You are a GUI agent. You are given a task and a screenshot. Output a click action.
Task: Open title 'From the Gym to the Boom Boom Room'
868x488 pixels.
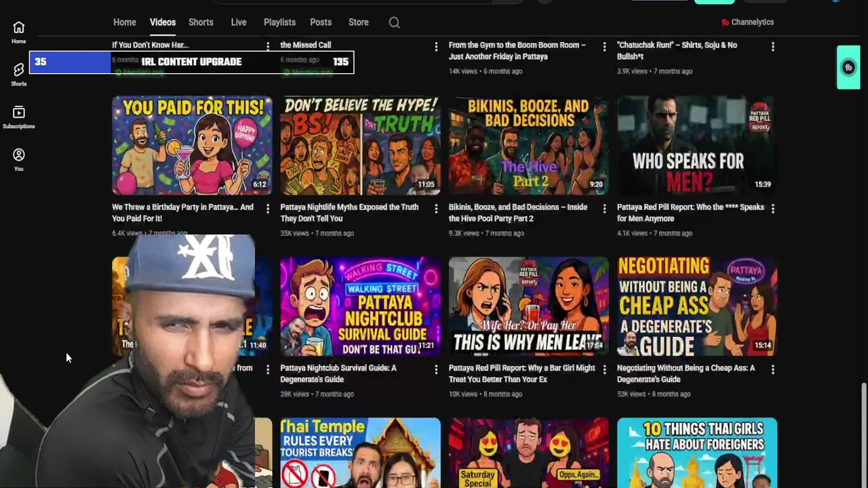(517, 51)
